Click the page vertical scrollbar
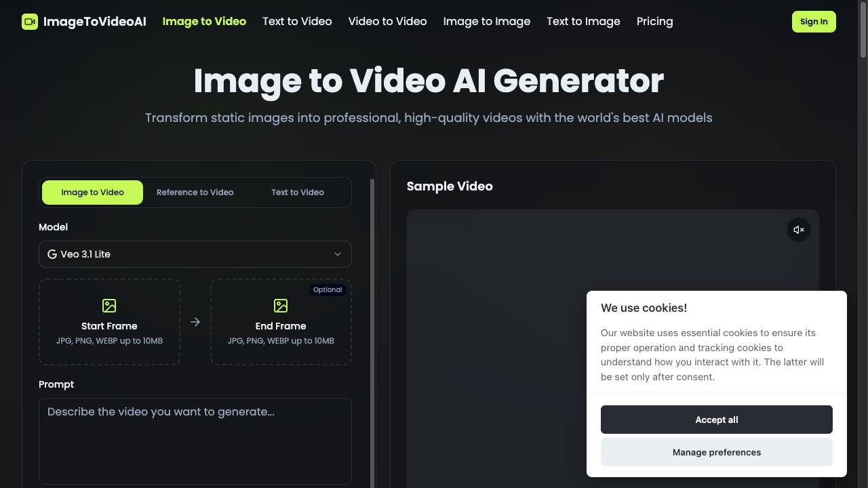This screenshot has width=868, height=488. pyautogui.click(x=863, y=30)
